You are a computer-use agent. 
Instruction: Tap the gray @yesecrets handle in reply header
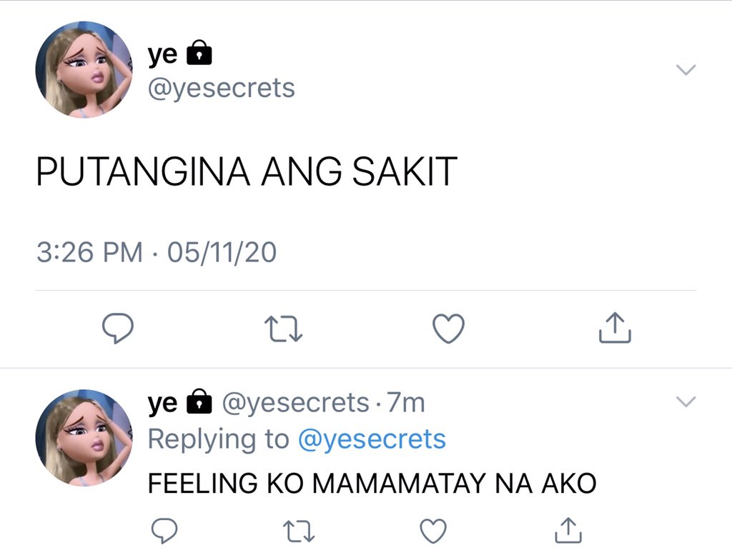(295, 403)
